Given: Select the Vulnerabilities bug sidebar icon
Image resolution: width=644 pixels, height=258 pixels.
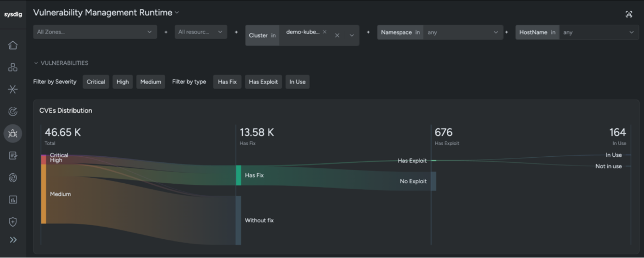Looking at the screenshot, I should coord(13,134).
